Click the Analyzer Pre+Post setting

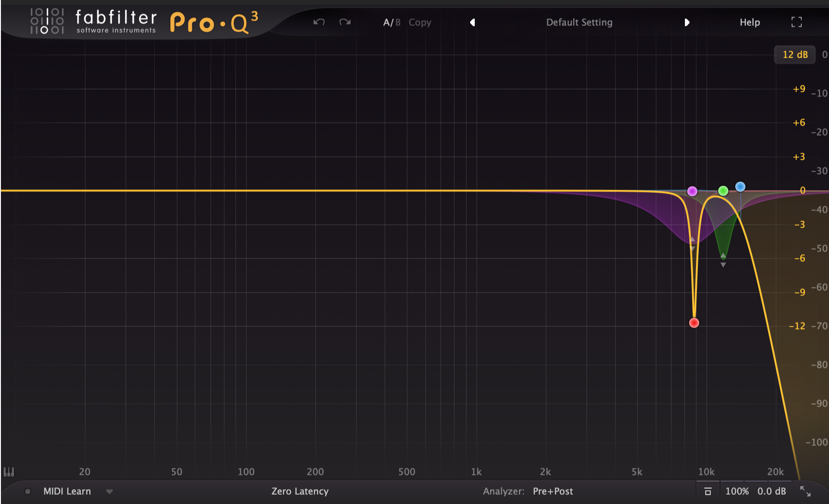click(x=553, y=492)
